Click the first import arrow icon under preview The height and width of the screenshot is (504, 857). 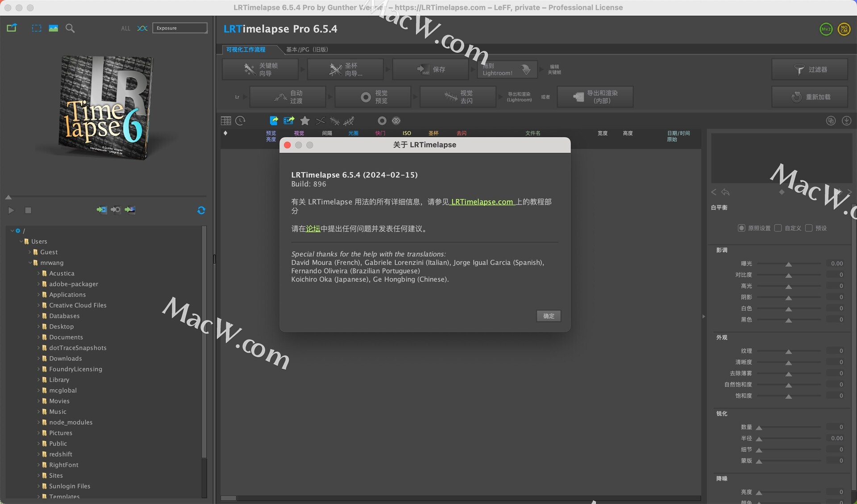click(102, 210)
